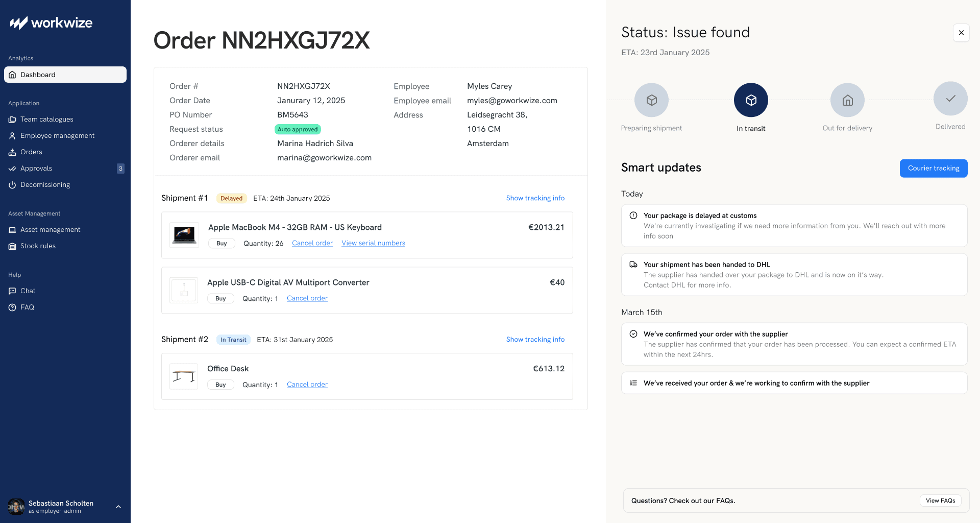Click the Delayed status badge
The width and height of the screenshot is (980, 523).
click(232, 198)
